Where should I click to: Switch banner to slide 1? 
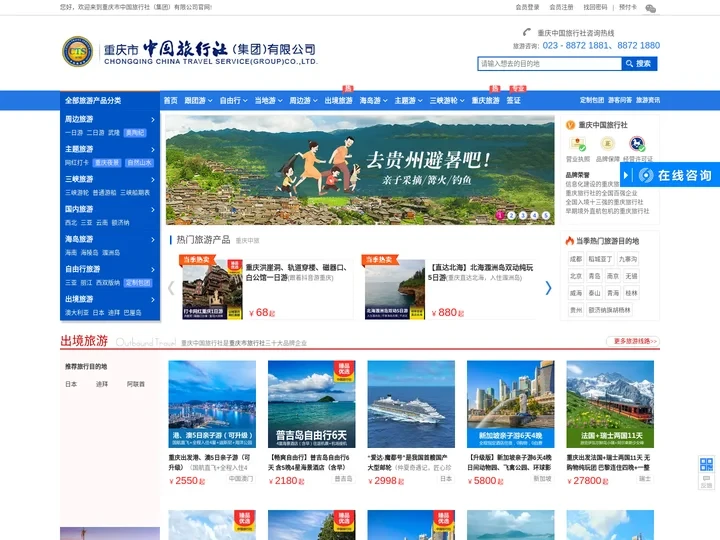(500, 215)
